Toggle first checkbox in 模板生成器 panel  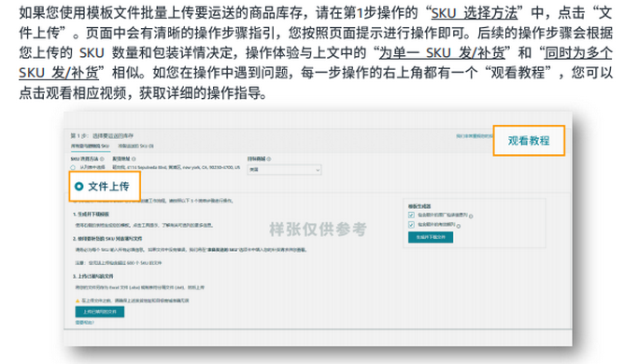pyautogui.click(x=411, y=215)
